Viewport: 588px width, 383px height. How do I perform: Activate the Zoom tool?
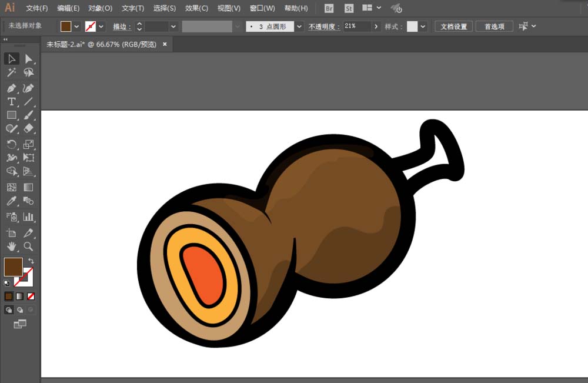28,247
